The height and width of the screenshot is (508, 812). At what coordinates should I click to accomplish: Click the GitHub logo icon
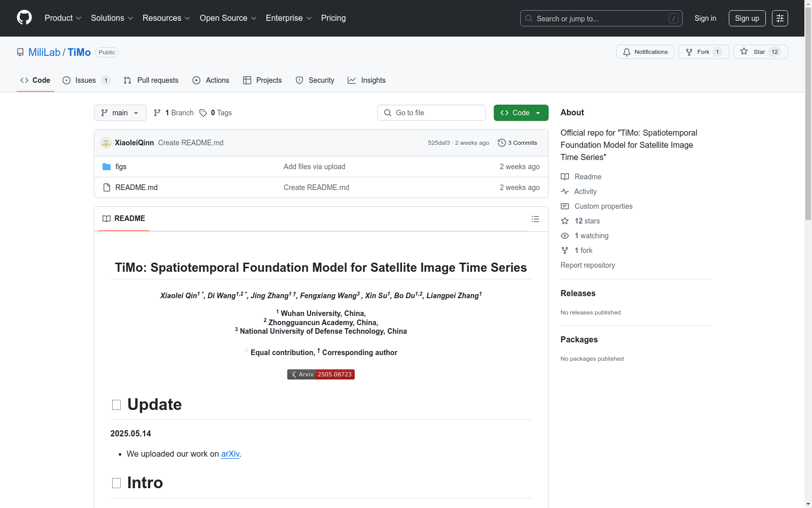[x=24, y=18]
